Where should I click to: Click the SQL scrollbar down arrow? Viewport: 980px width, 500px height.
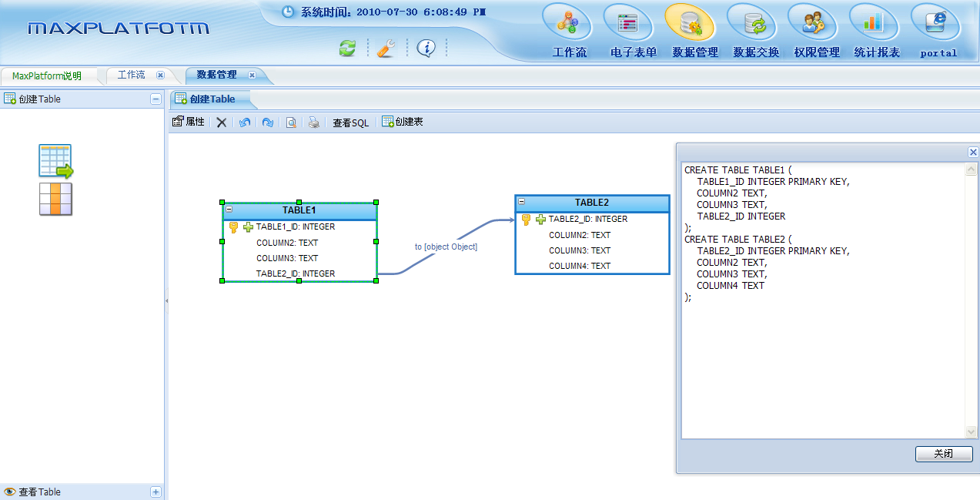pos(972,432)
